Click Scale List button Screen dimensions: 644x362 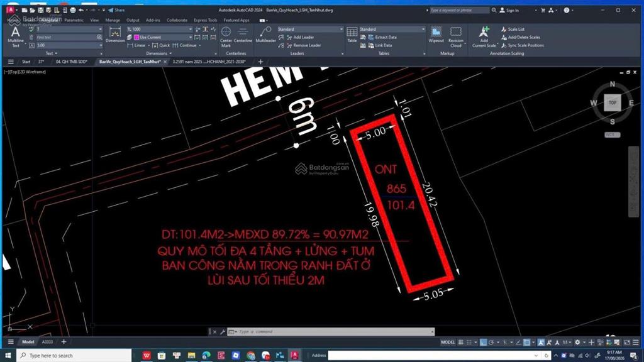[513, 29]
